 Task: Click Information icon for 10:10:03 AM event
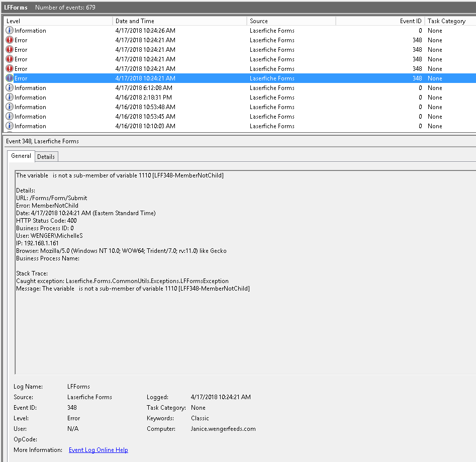coord(10,126)
